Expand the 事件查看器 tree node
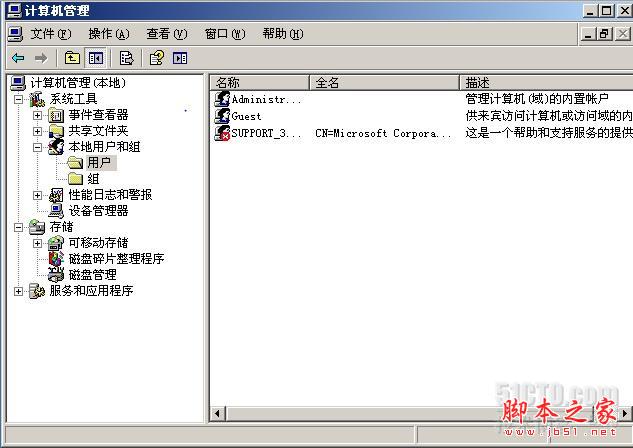 pos(37,115)
